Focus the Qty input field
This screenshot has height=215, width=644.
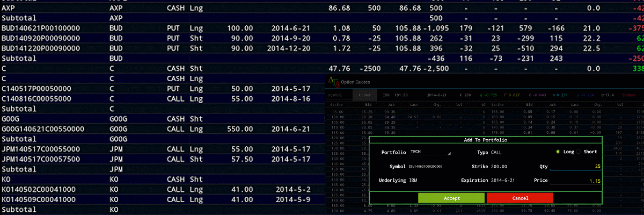[x=576, y=166]
